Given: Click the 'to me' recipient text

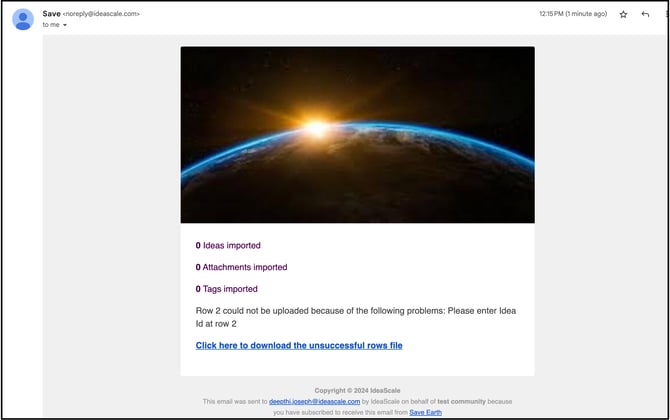Looking at the screenshot, I should click(x=50, y=25).
